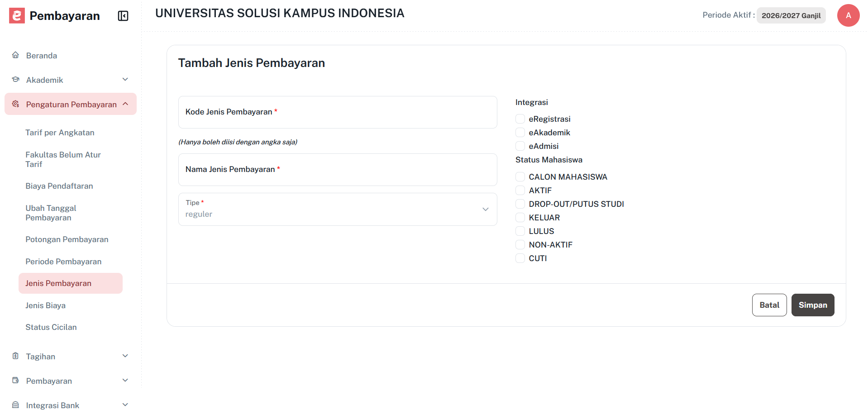This screenshot has height=410, width=868.
Task: Collapse the Pengaturan Pembayaran menu section
Action: [125, 104]
